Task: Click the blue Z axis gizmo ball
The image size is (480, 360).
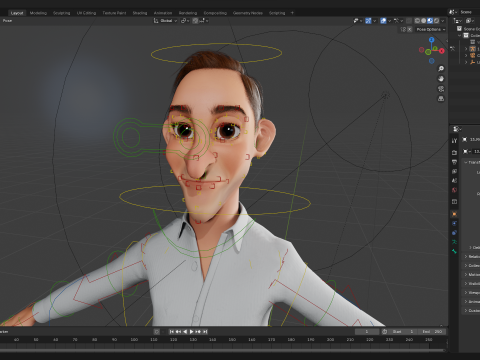Action: point(432,40)
